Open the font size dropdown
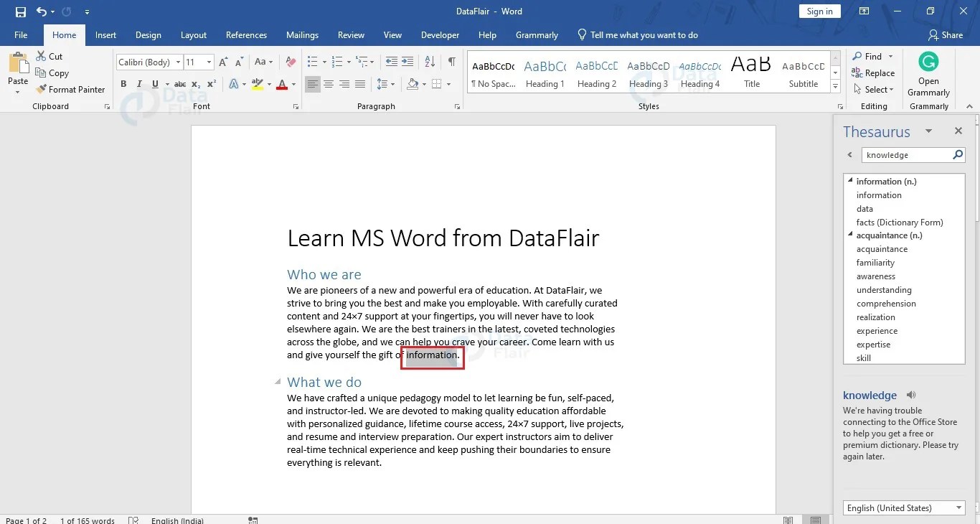 209,62
